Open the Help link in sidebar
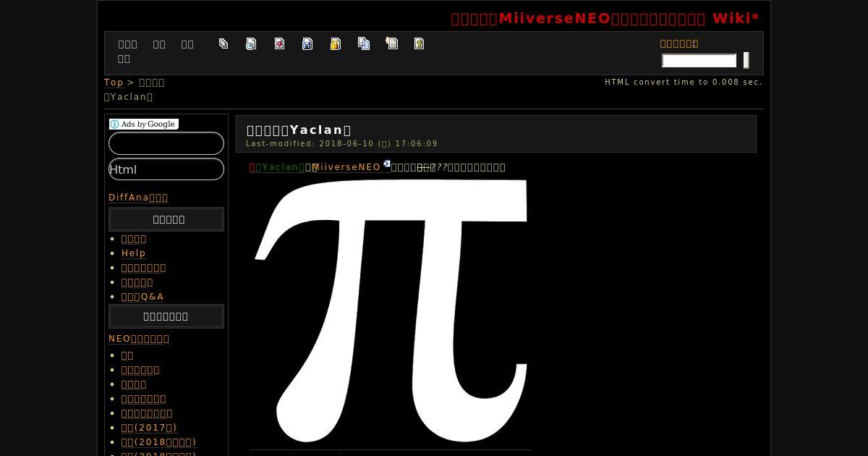868x456 pixels. click(x=134, y=253)
